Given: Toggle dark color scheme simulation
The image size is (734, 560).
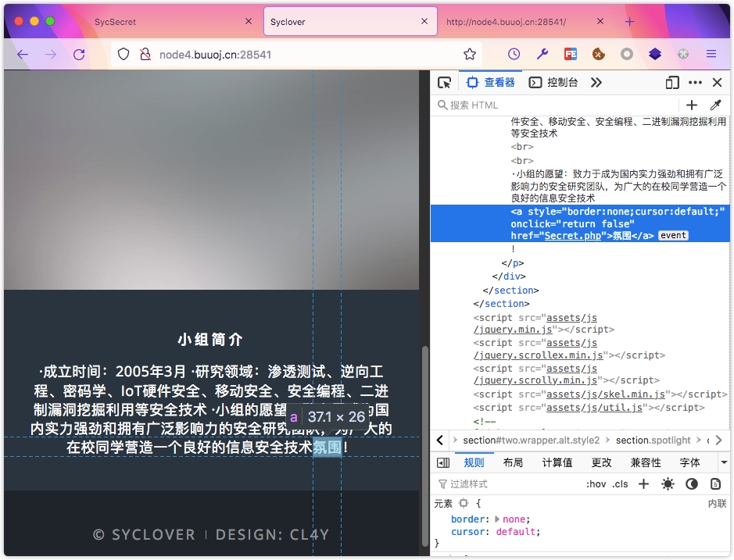Looking at the screenshot, I should [x=692, y=484].
